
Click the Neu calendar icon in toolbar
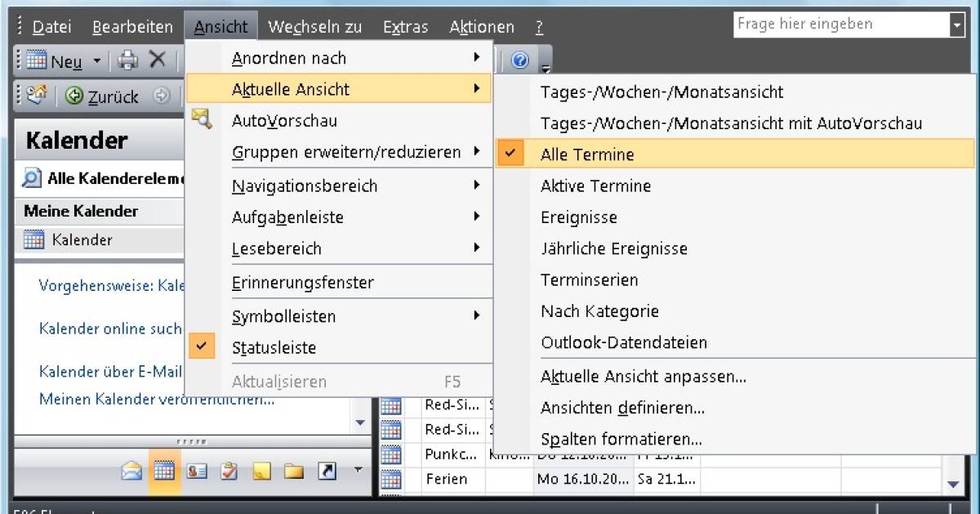[37, 60]
